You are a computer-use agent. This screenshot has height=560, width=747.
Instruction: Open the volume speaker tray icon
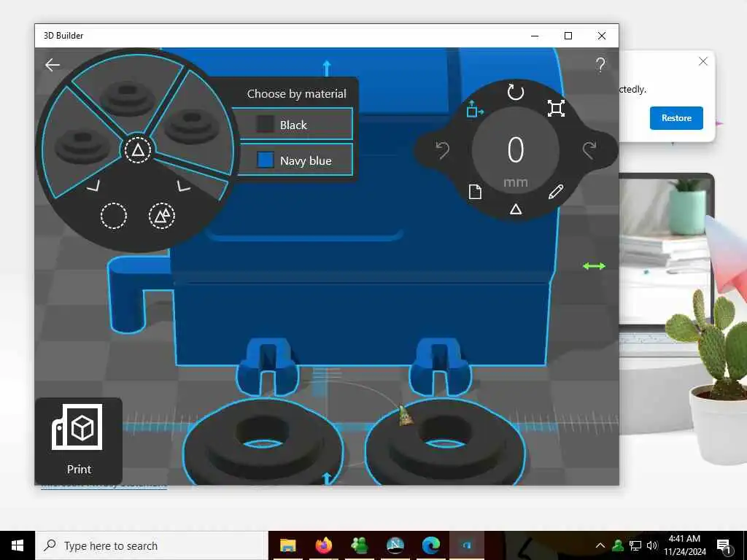[x=651, y=545]
